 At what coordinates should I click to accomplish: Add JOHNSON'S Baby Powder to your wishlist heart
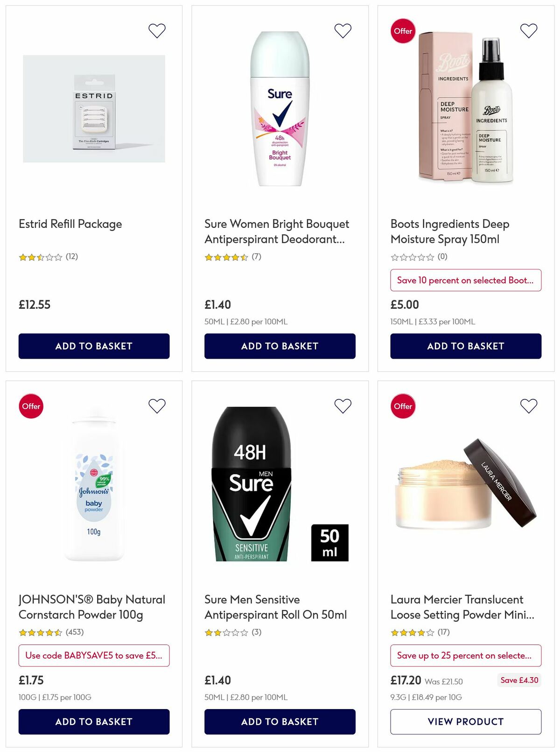[x=156, y=406]
